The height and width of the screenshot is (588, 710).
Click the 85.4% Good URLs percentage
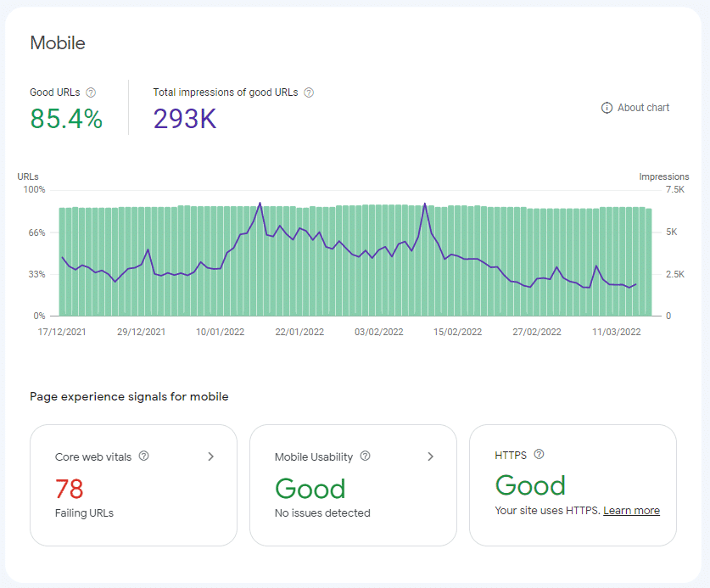tap(66, 120)
